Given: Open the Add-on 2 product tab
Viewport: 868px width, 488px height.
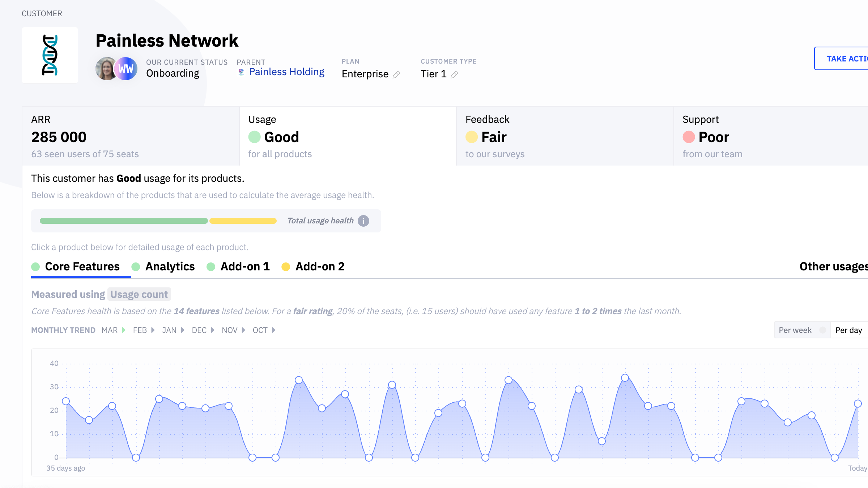Looking at the screenshot, I should 320,266.
